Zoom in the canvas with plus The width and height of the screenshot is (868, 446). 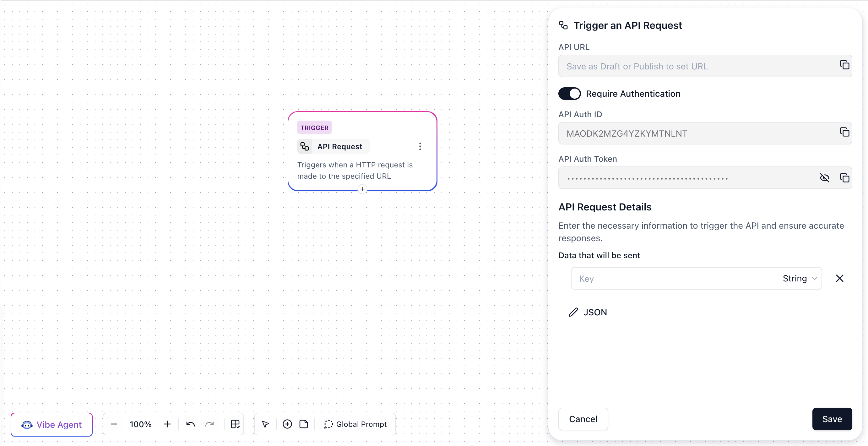point(167,424)
